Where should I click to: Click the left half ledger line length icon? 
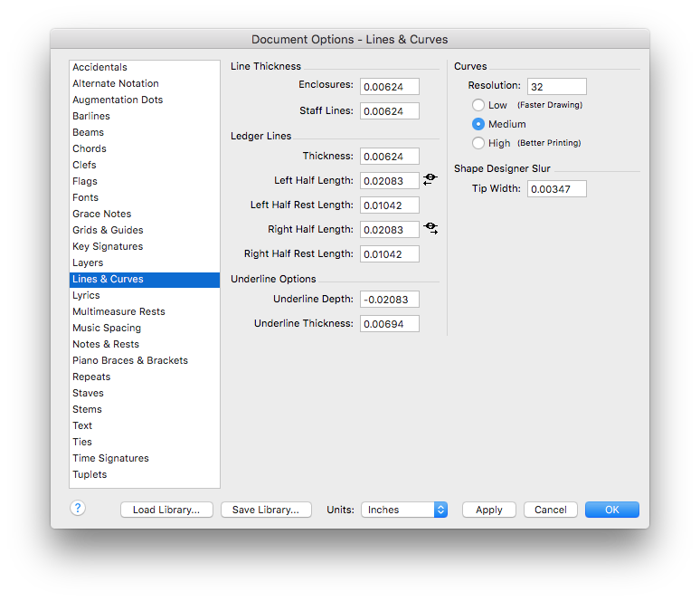[x=430, y=179]
